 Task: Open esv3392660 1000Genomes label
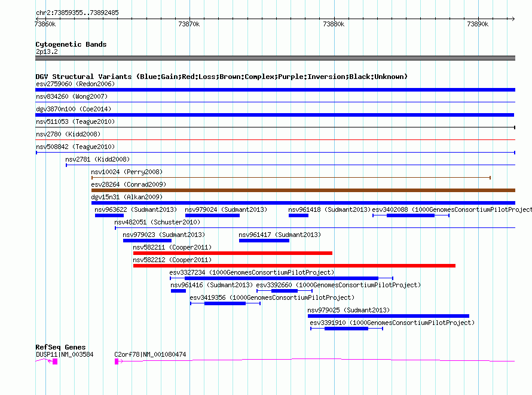(x=338, y=285)
